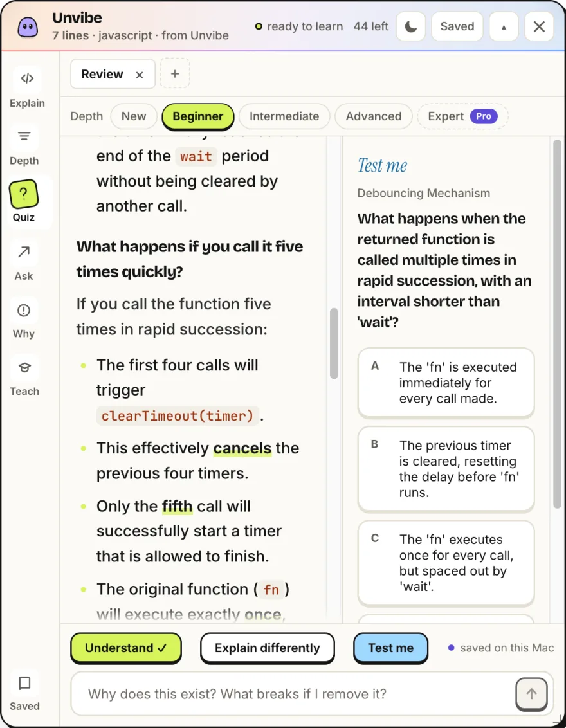566x728 pixels.
Task: Open the Explain code panel
Action: pos(27,87)
